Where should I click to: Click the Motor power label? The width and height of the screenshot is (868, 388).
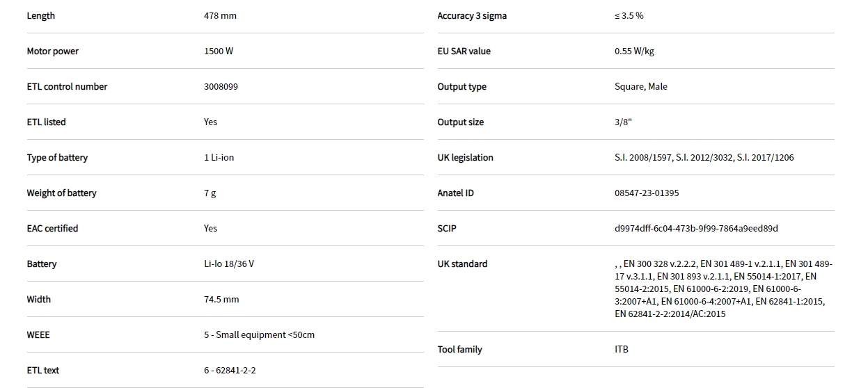coord(53,51)
